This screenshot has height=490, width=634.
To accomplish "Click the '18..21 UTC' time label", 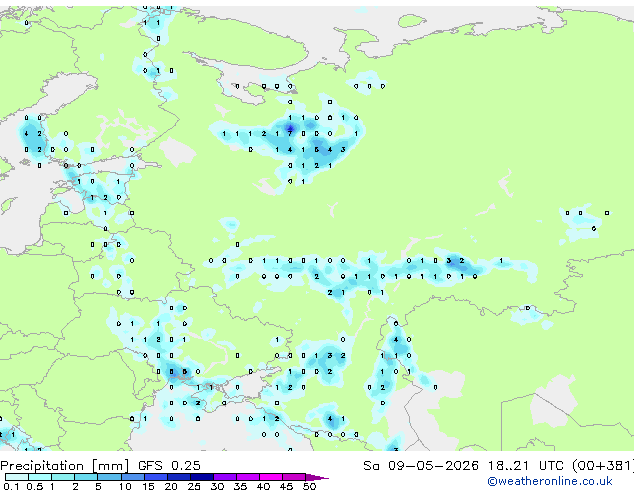I will [526, 466].
